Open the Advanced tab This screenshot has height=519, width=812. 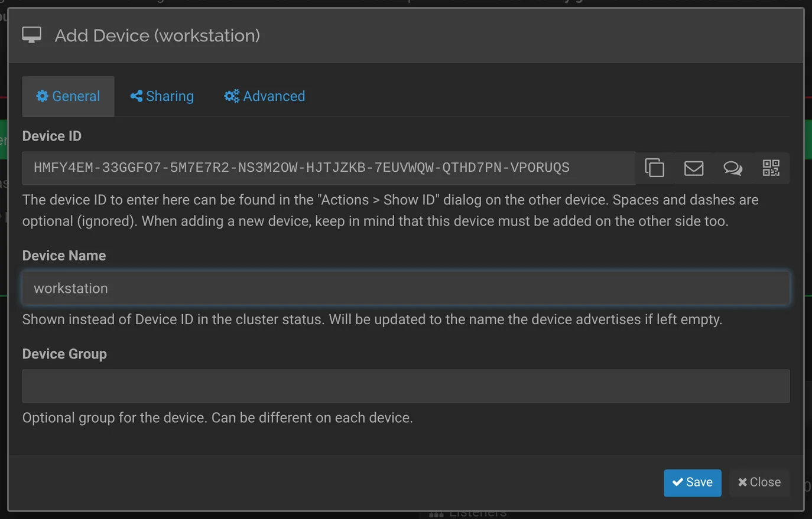(x=265, y=96)
